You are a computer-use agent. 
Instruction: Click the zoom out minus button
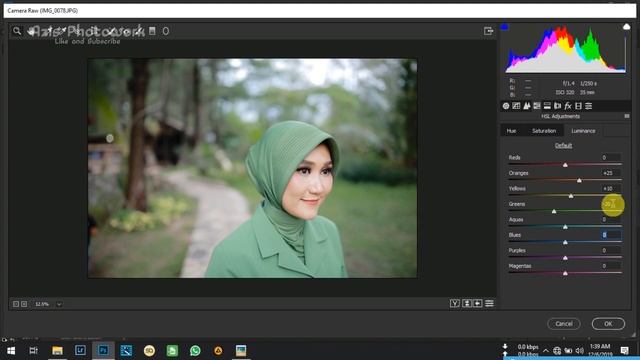16,304
